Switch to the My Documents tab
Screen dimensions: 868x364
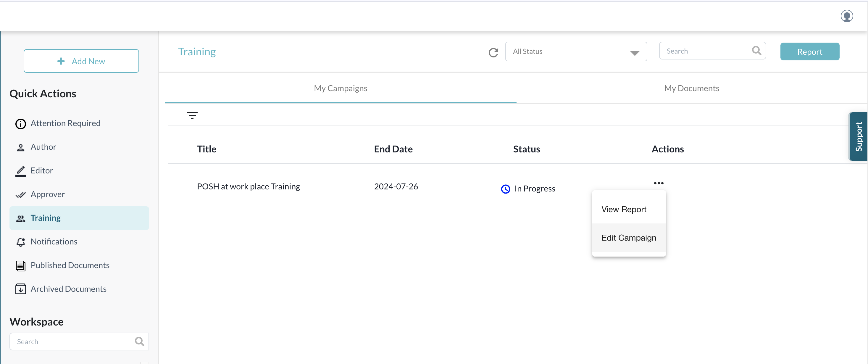click(x=691, y=88)
